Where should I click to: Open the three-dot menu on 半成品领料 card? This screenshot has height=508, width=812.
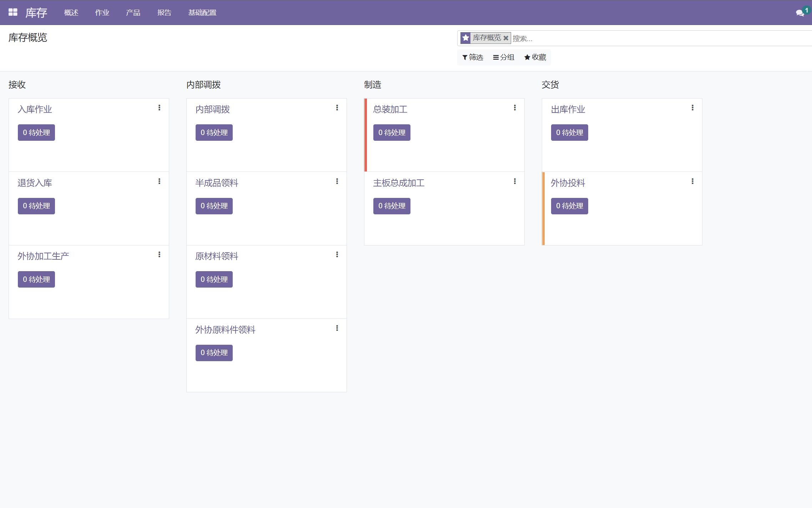pos(337,181)
